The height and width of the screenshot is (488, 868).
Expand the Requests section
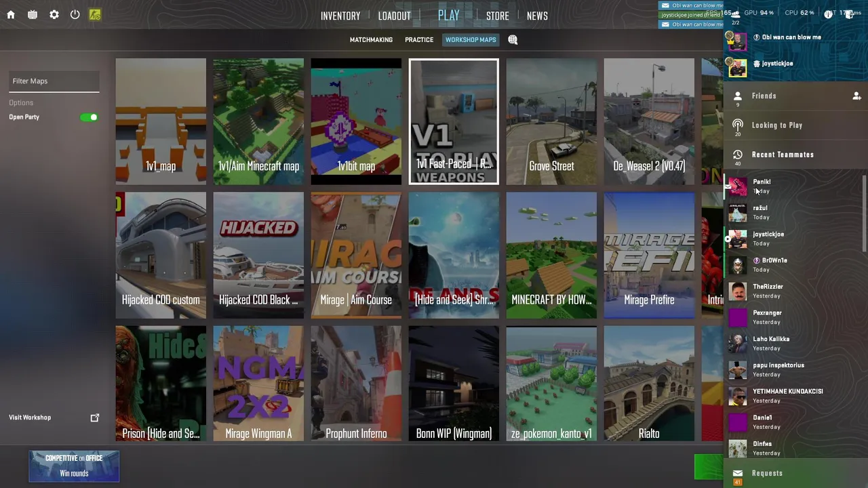tap(796, 474)
